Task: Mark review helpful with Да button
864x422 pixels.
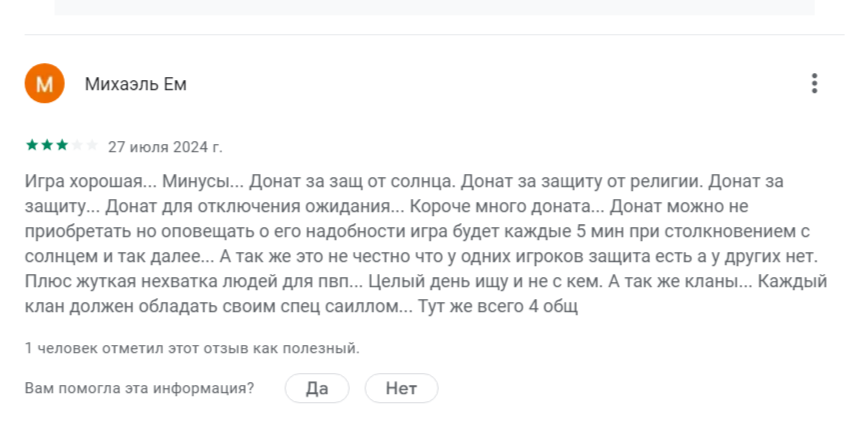Action: click(x=317, y=388)
